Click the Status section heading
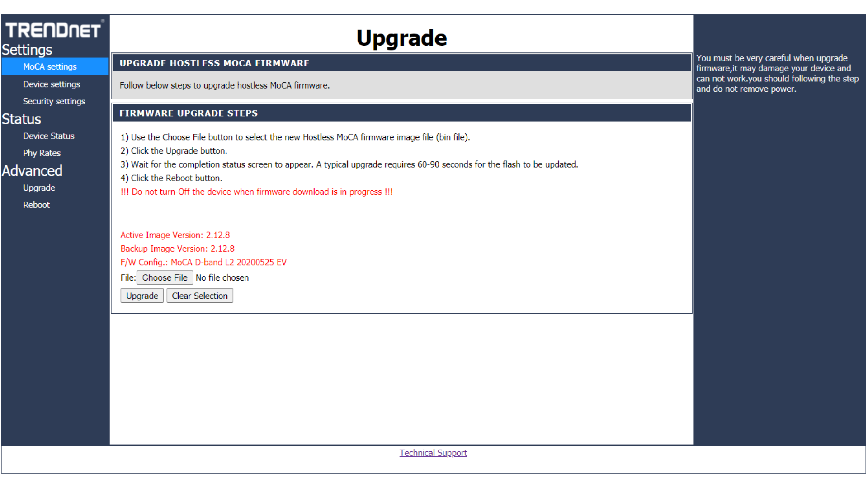The height and width of the screenshot is (488, 868). 22,119
